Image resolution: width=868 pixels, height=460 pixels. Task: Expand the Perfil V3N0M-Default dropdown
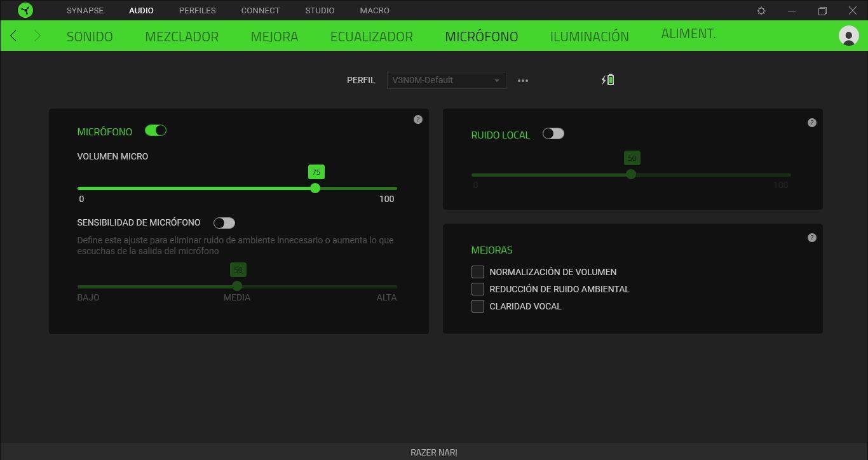pos(446,80)
